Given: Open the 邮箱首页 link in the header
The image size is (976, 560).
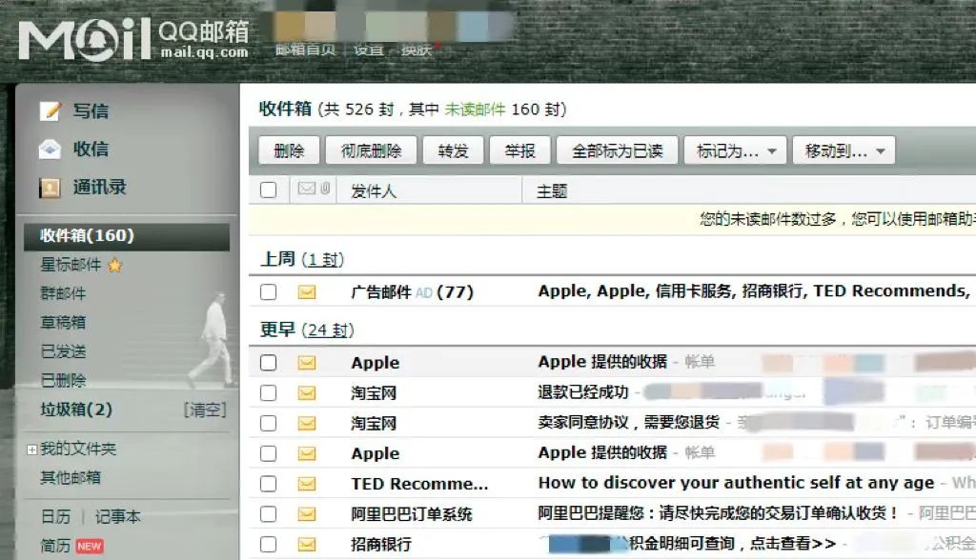Looking at the screenshot, I should [x=306, y=50].
